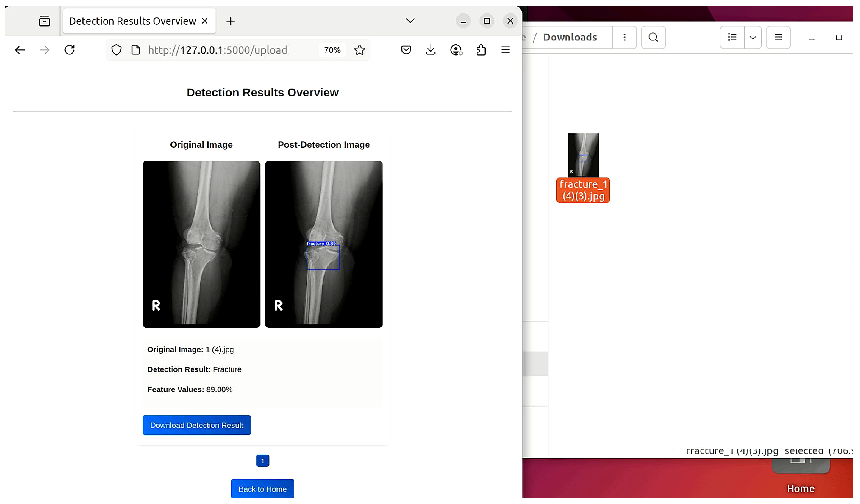Click the 'Detection Result: Fracture' text
The image size is (860, 504).
pyautogui.click(x=194, y=369)
